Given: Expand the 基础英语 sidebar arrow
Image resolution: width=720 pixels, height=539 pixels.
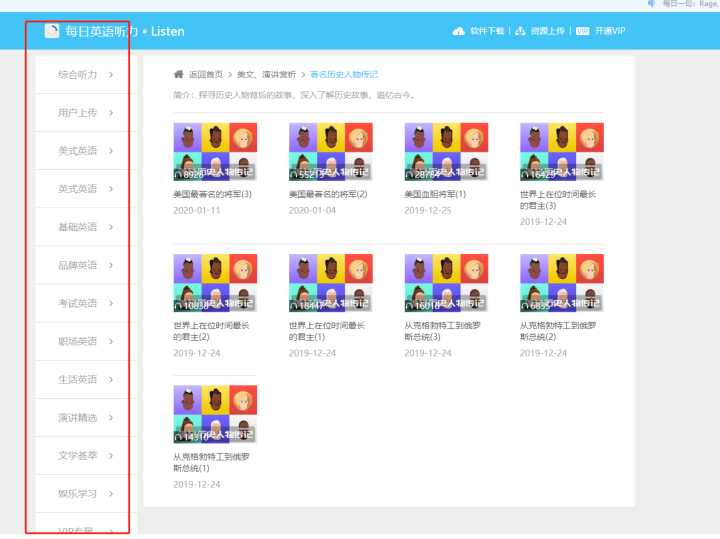Looking at the screenshot, I should 111,227.
